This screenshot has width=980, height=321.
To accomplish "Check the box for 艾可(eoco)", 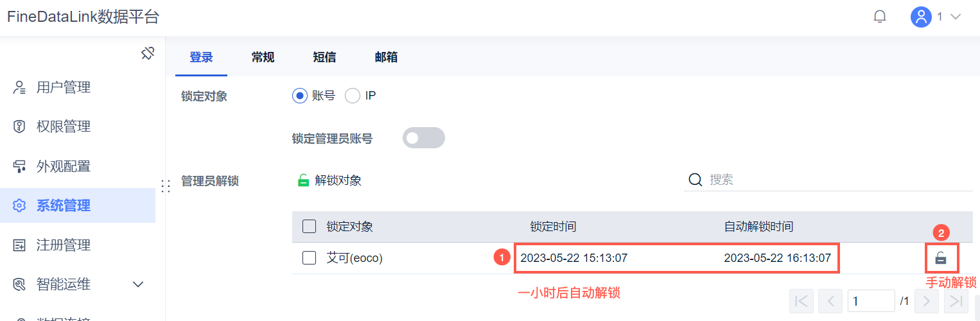I will (309, 258).
